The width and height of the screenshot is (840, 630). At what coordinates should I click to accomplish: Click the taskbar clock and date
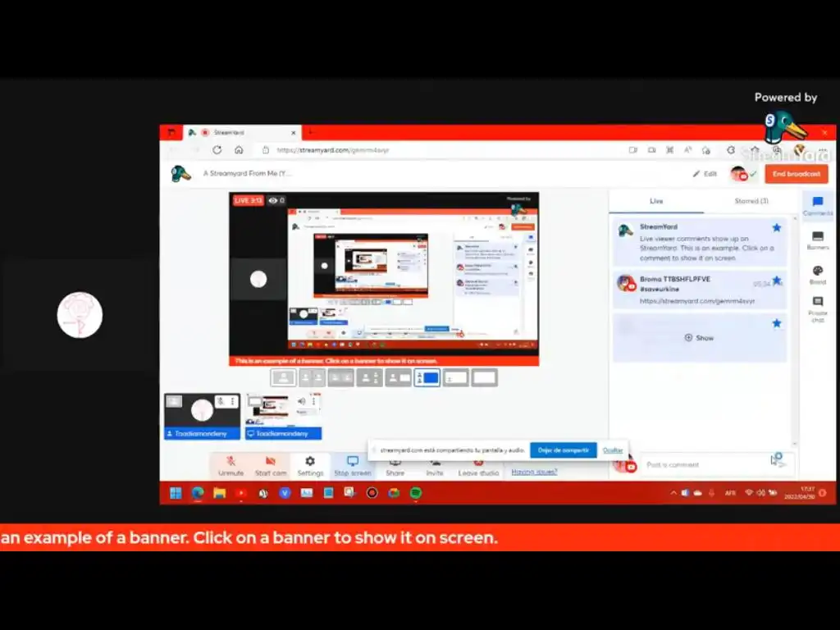click(x=800, y=493)
